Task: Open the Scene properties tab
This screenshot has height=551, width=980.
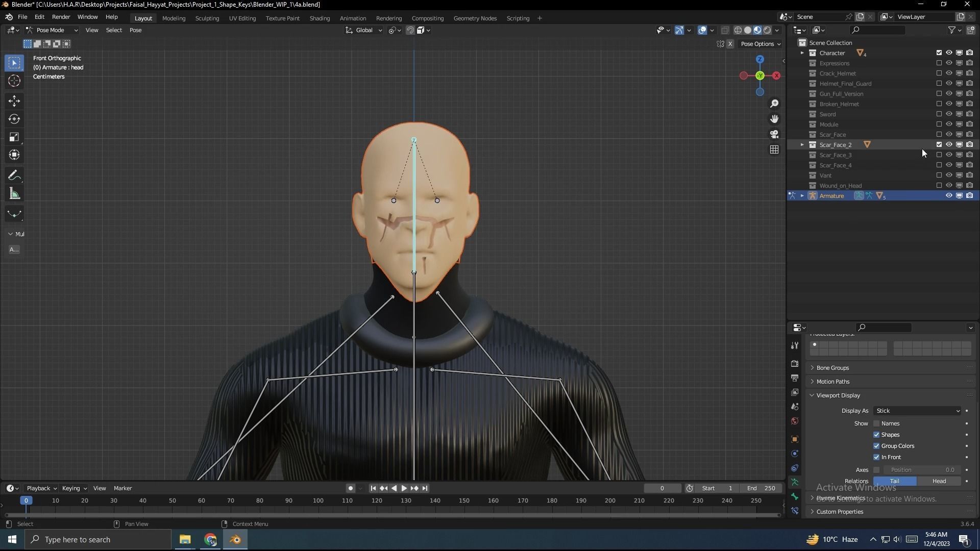Action: coord(795,407)
